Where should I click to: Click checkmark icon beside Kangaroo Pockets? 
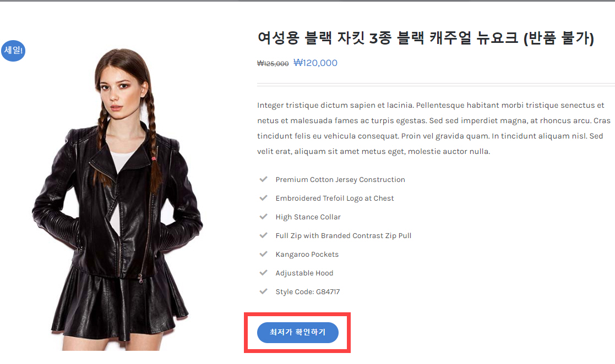pyautogui.click(x=263, y=254)
